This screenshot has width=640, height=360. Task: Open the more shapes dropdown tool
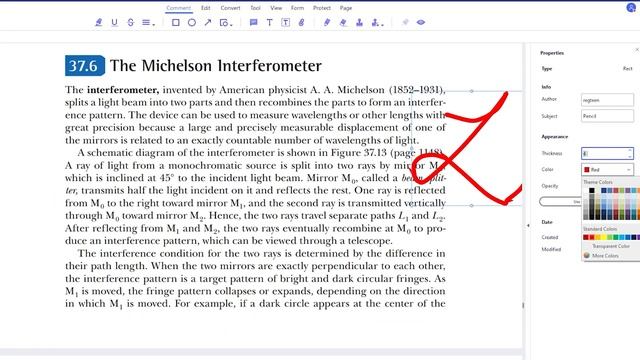226,22
